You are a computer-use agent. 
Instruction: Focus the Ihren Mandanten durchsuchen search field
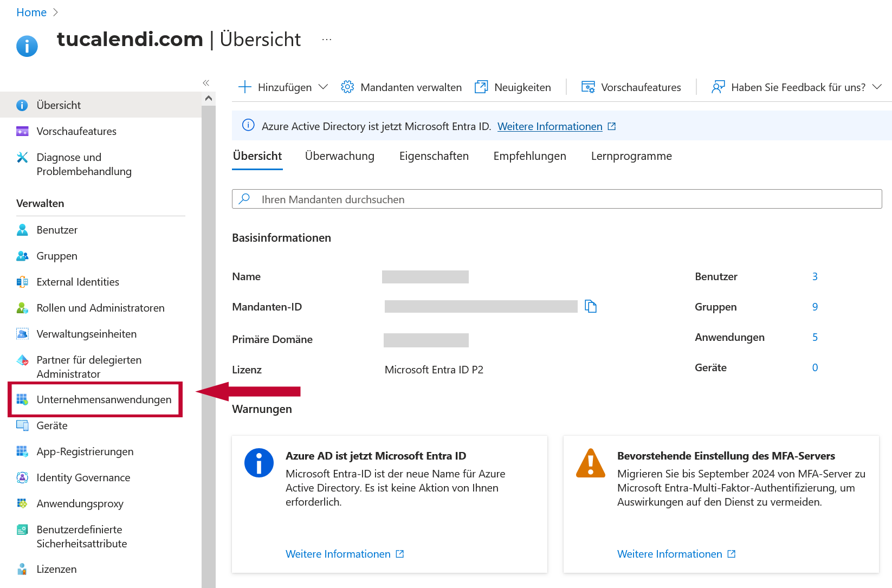(x=557, y=199)
